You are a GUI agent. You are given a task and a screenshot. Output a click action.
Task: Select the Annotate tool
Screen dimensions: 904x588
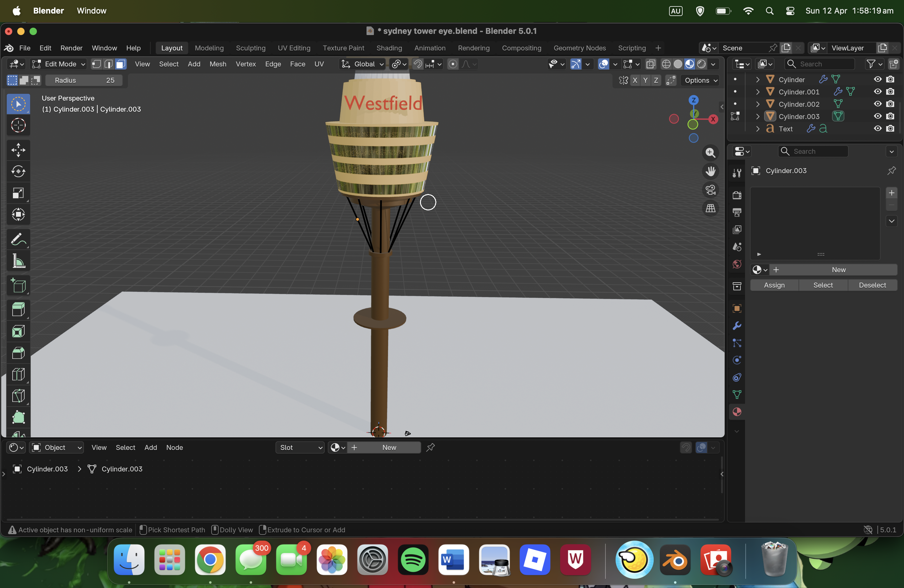(x=18, y=239)
